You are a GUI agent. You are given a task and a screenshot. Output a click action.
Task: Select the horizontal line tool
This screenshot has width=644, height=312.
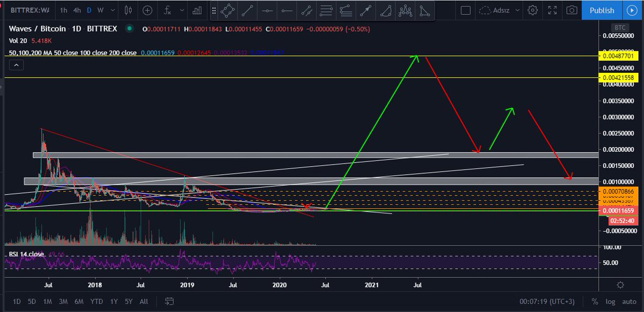[267, 10]
